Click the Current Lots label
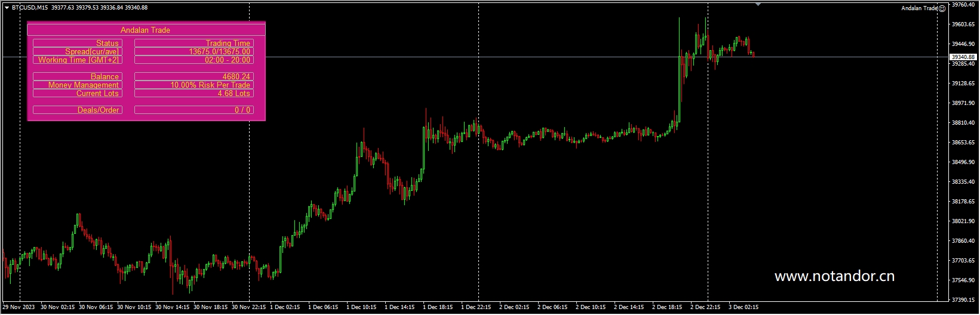Viewport: 980px width, 315px height. click(78, 93)
